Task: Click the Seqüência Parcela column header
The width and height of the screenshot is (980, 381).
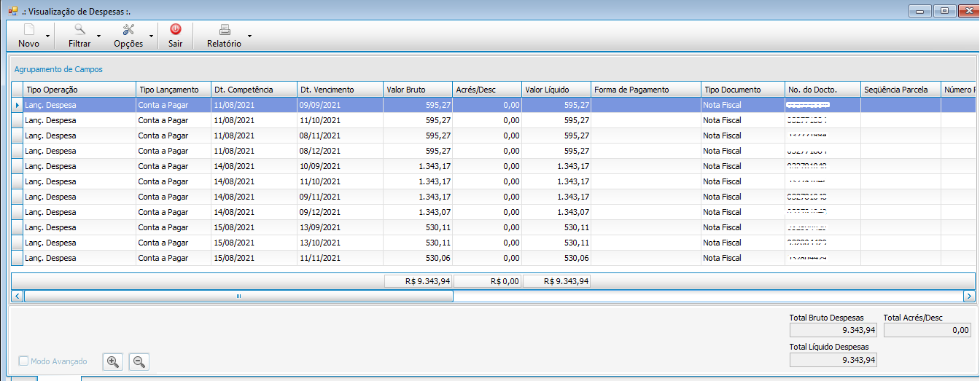Action: click(x=901, y=90)
